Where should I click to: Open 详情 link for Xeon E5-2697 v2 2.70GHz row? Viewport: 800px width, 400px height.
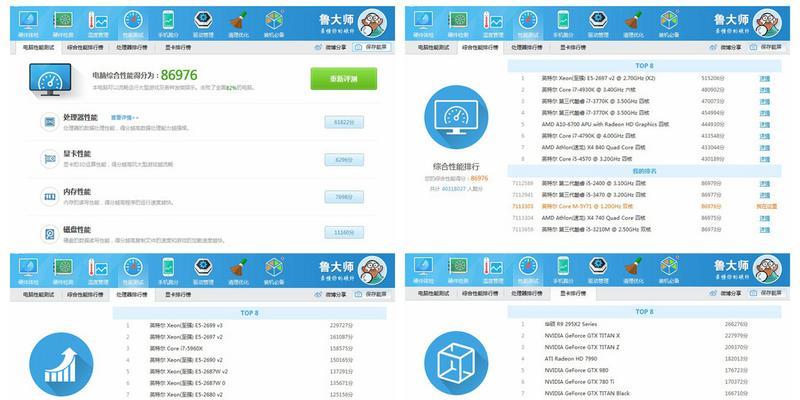(x=764, y=79)
